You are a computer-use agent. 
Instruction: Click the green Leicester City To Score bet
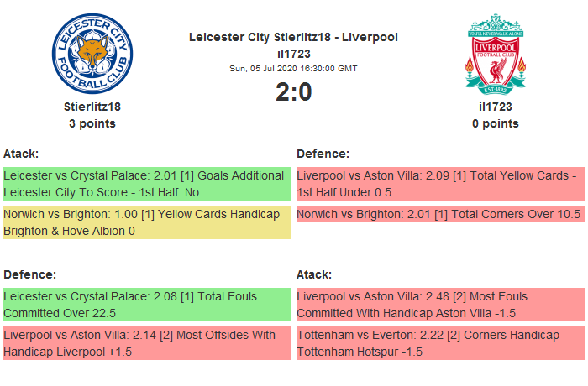[x=147, y=184]
